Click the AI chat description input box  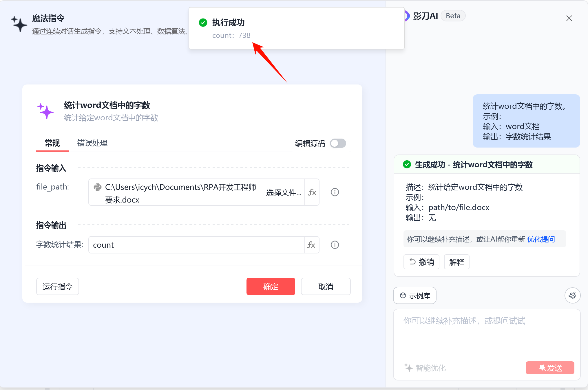tap(487, 336)
